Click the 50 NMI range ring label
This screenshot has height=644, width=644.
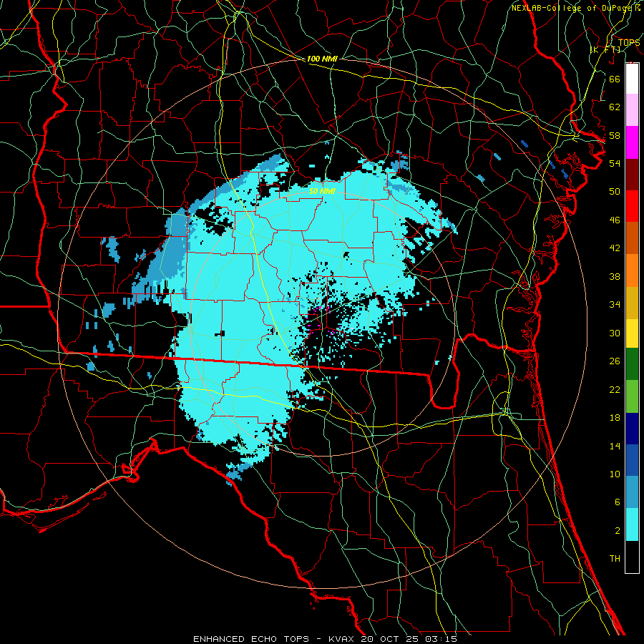point(322,191)
